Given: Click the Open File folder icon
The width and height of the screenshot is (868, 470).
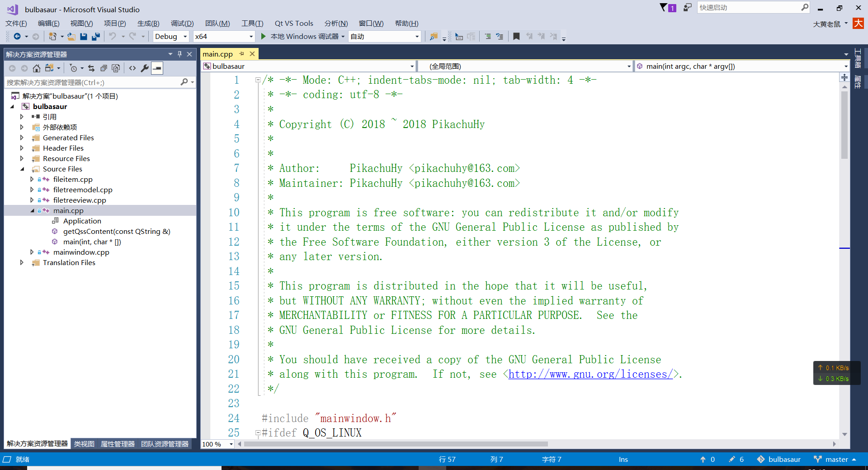Looking at the screenshot, I should coord(71,36).
